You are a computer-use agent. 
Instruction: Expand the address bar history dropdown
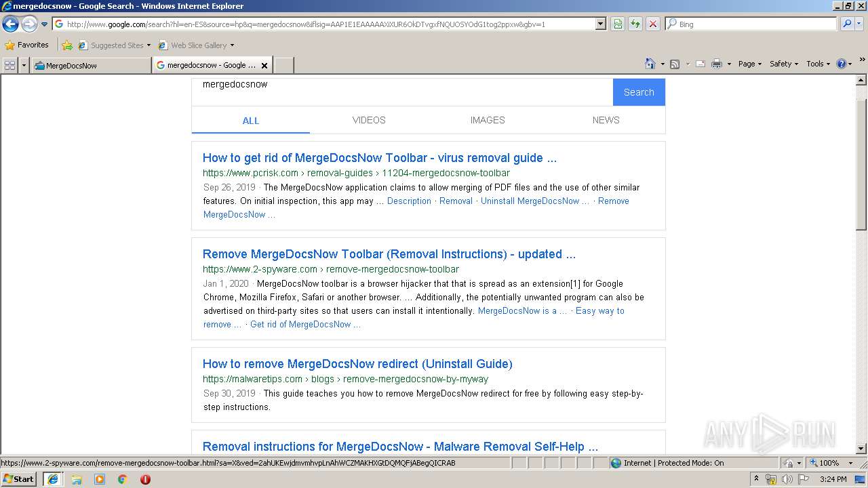[601, 24]
